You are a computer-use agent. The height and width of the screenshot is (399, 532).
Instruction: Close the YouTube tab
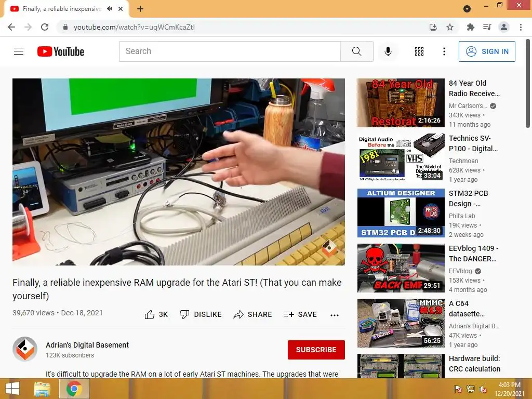coord(121,9)
